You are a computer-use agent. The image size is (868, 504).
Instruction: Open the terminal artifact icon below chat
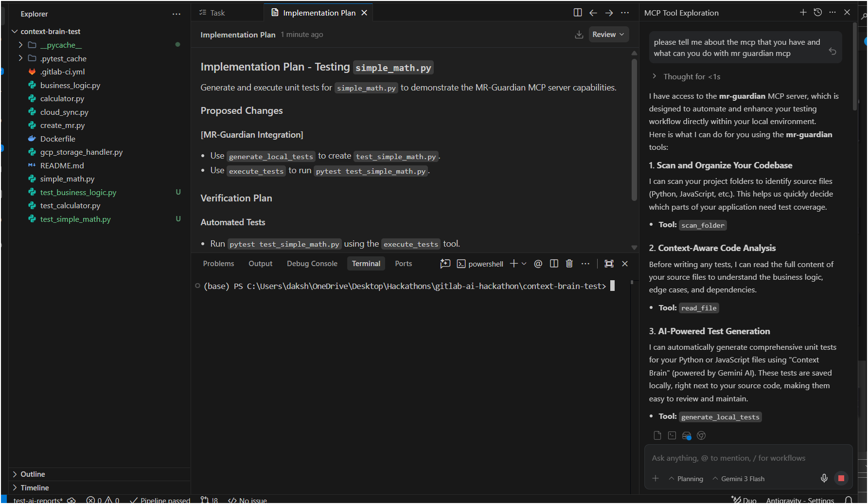point(672,435)
